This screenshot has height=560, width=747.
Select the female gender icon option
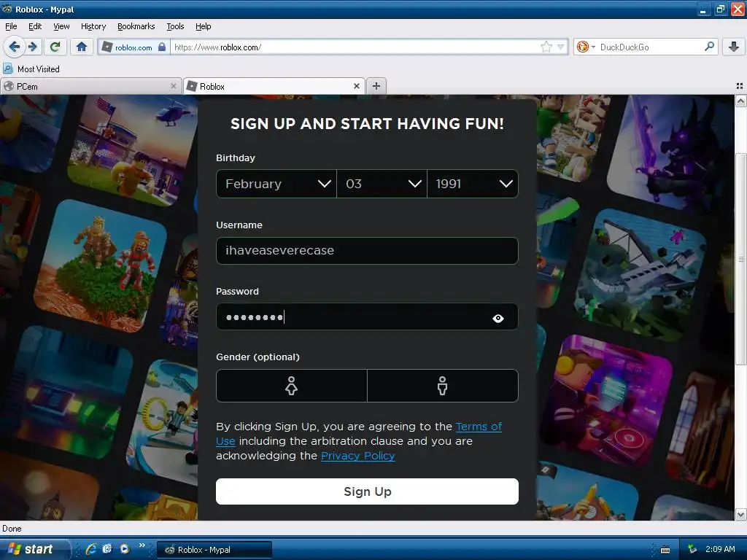click(x=292, y=386)
